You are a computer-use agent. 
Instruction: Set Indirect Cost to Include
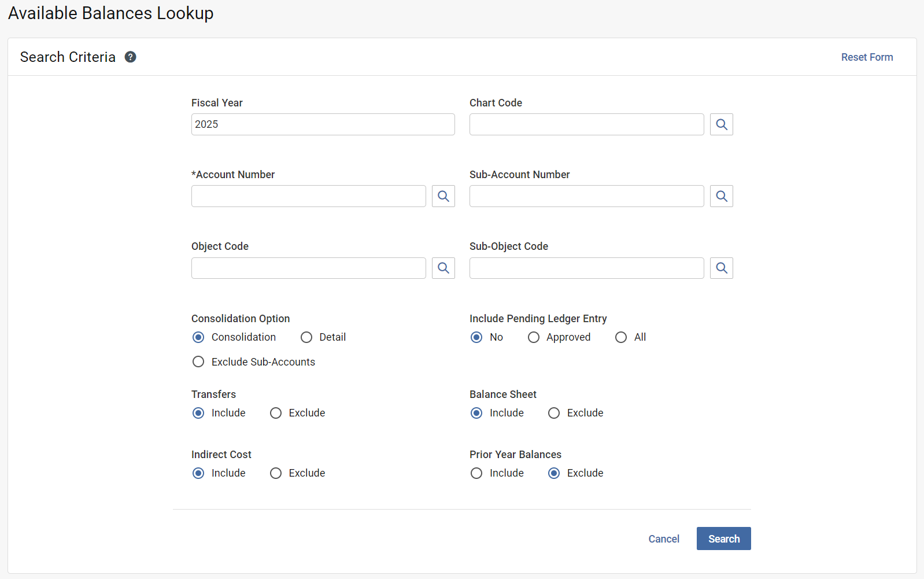(x=198, y=473)
